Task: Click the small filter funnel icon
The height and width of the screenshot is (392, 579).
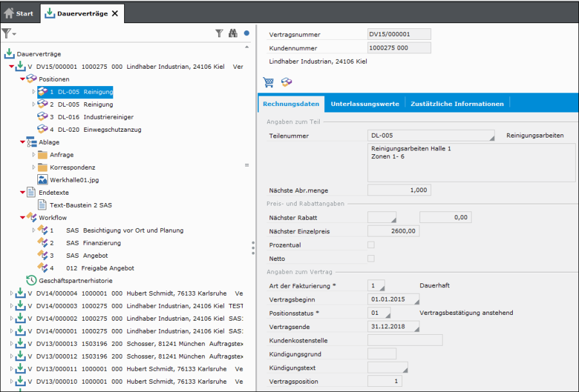Action: click(x=219, y=33)
